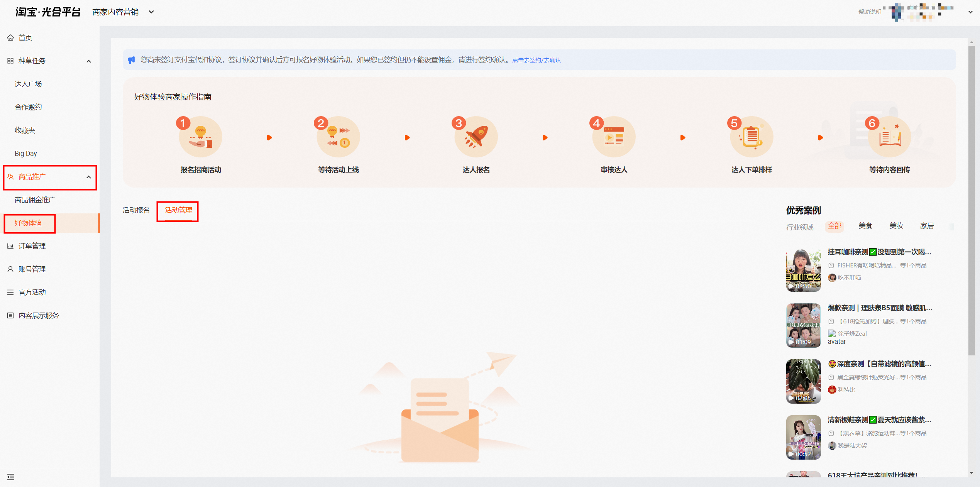Open 收藏夹 in sidebar

(25, 130)
